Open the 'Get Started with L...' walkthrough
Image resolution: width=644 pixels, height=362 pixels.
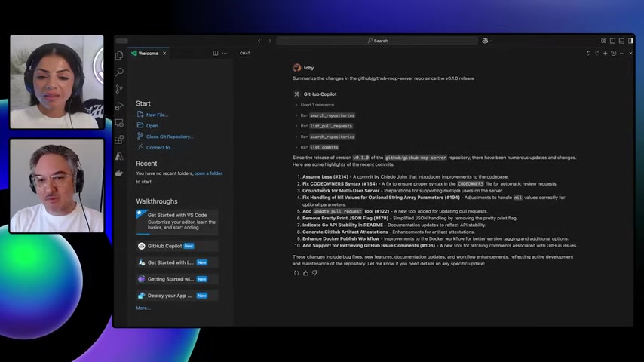click(x=177, y=262)
